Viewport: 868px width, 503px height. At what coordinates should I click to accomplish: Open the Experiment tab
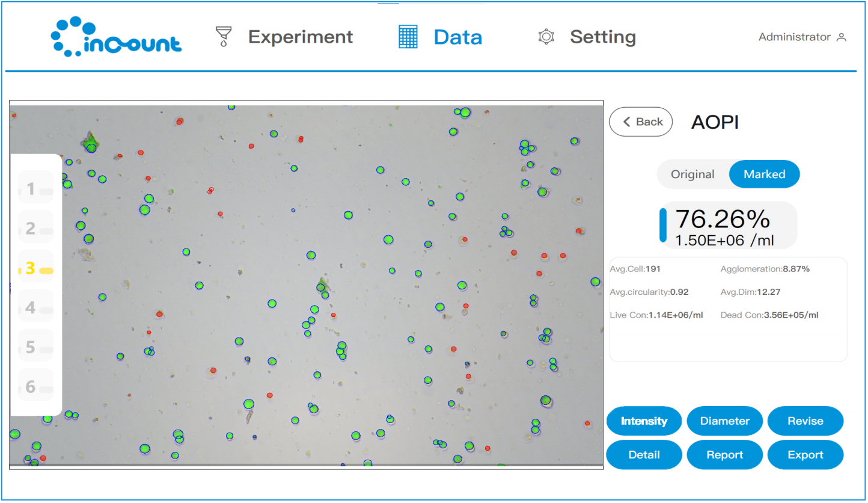point(300,37)
